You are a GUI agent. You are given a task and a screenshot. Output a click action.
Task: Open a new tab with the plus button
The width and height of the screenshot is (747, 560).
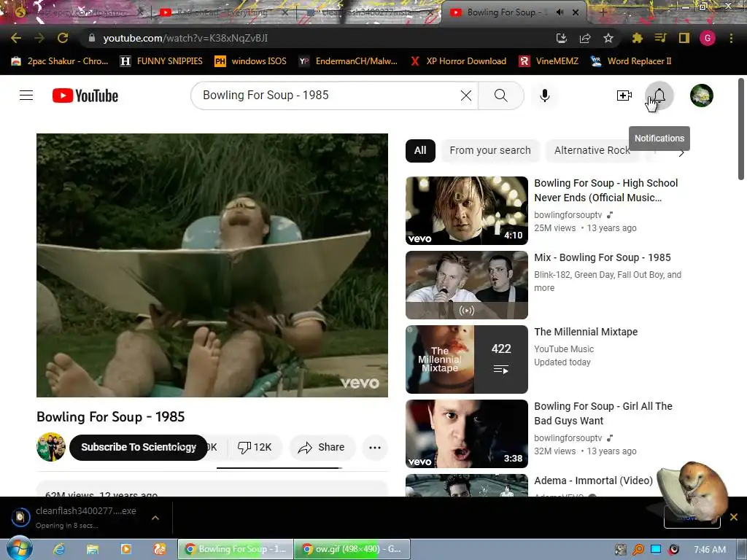pyautogui.click(x=603, y=13)
